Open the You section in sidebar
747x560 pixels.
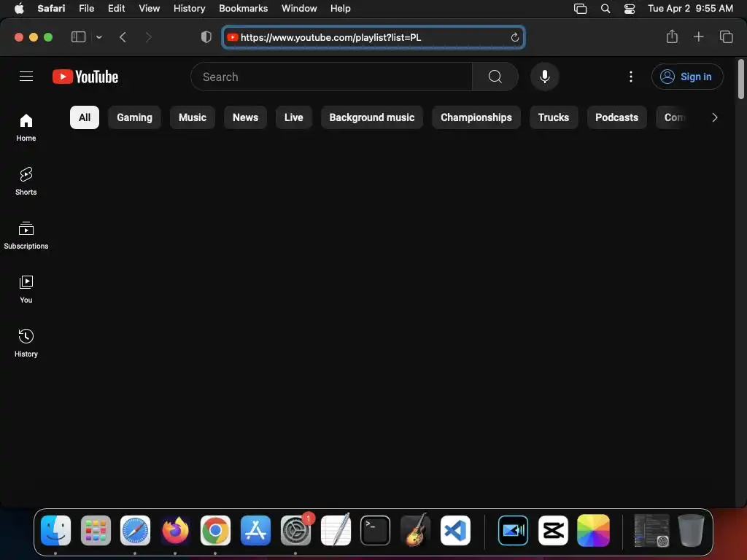click(26, 289)
